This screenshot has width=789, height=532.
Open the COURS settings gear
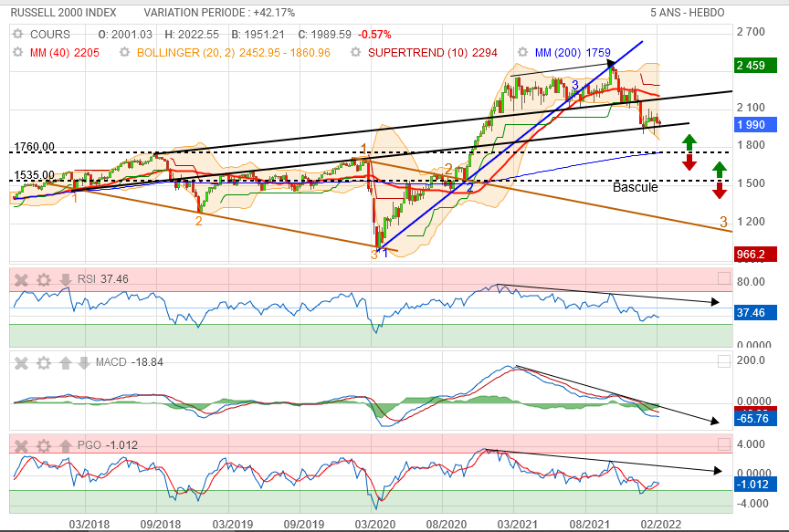18,34
